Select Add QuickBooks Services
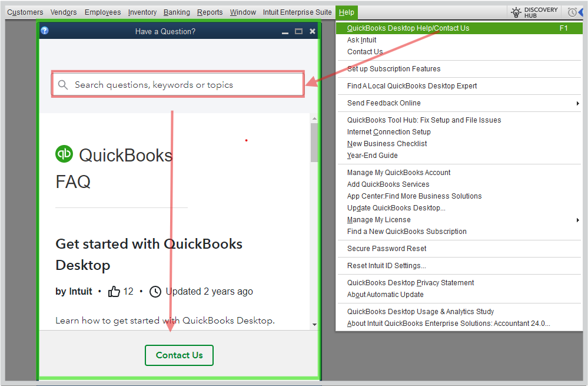Viewport: 588px width, 386px height. coord(459,184)
